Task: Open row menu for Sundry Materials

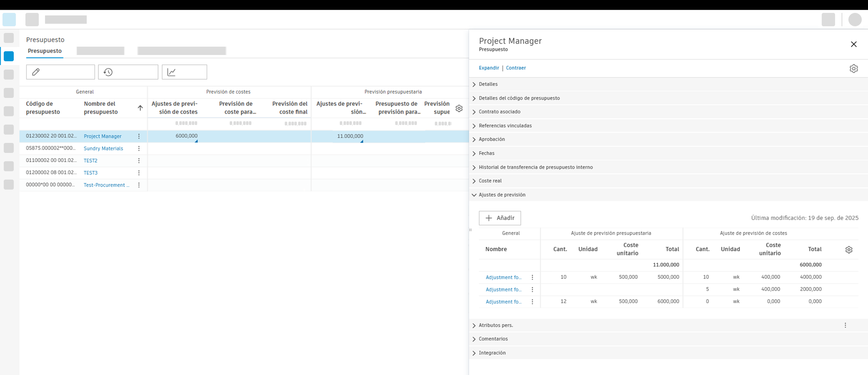Action: click(x=139, y=148)
